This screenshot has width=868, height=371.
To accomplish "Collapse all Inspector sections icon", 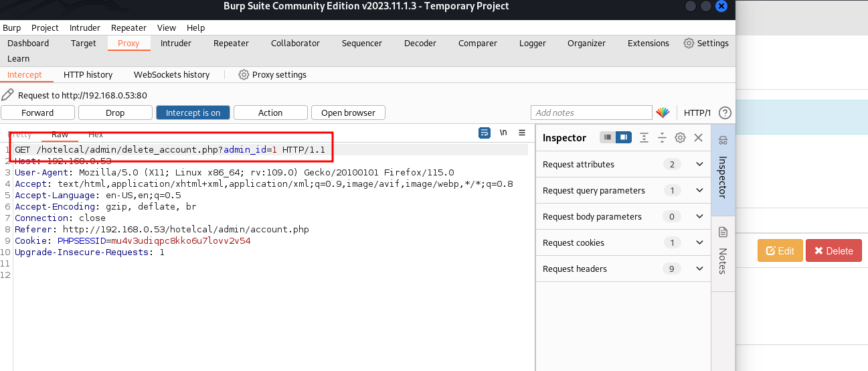I will [x=662, y=137].
